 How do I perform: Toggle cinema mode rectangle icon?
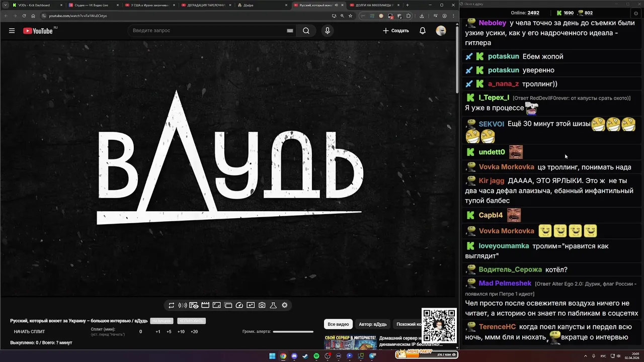[x=216, y=305]
